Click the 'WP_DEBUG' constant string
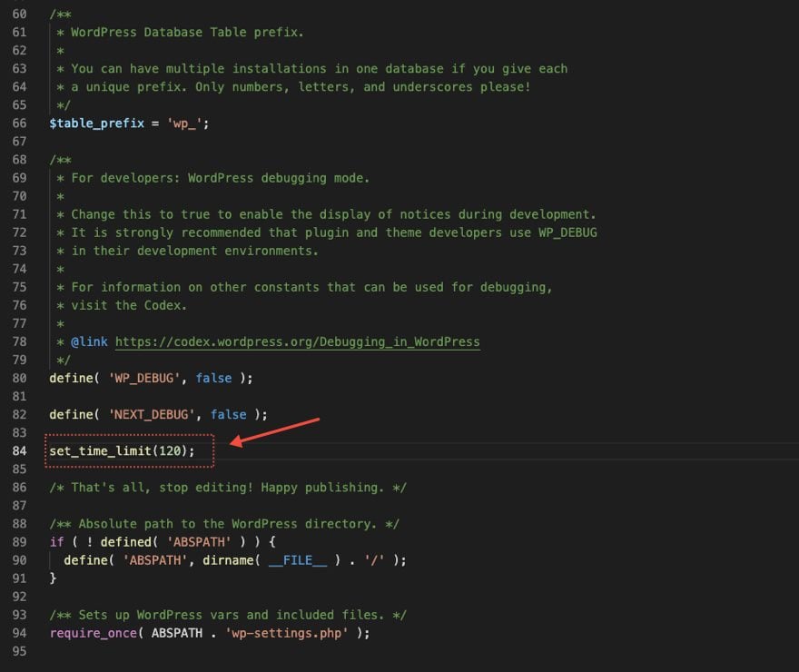The image size is (799, 672). [148, 378]
